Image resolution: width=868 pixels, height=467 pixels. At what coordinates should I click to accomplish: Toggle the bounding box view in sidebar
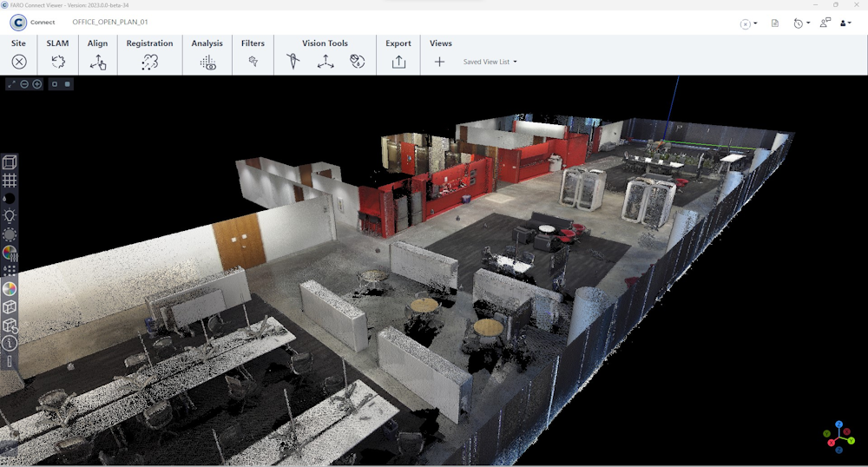[x=10, y=162]
